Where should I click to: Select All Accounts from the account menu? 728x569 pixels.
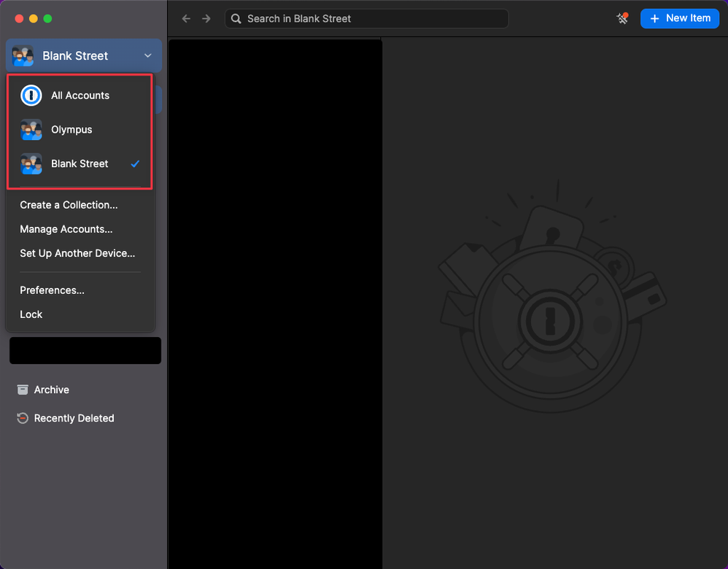tap(80, 96)
